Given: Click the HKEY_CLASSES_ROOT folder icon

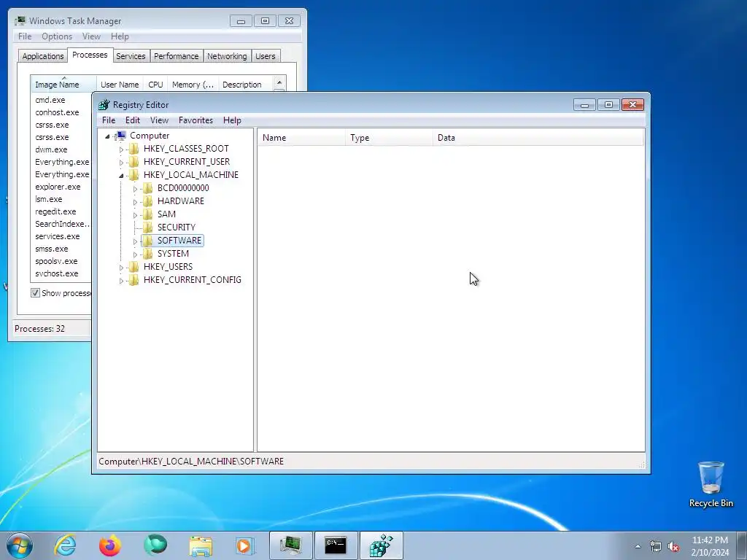Looking at the screenshot, I should coord(134,149).
